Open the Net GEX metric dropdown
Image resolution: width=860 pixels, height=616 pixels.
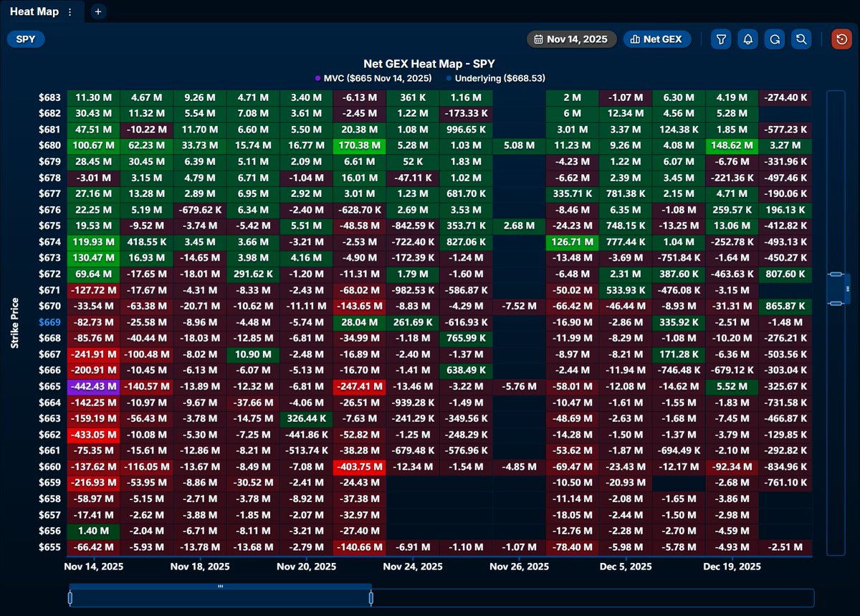(x=657, y=39)
